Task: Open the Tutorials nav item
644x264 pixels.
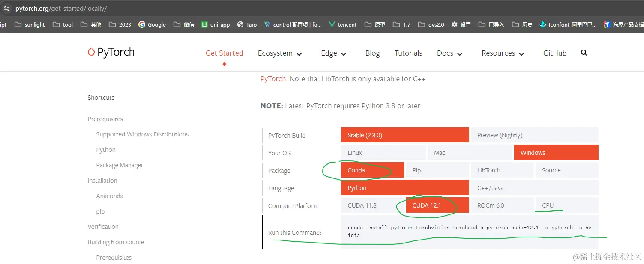Action: tap(408, 53)
